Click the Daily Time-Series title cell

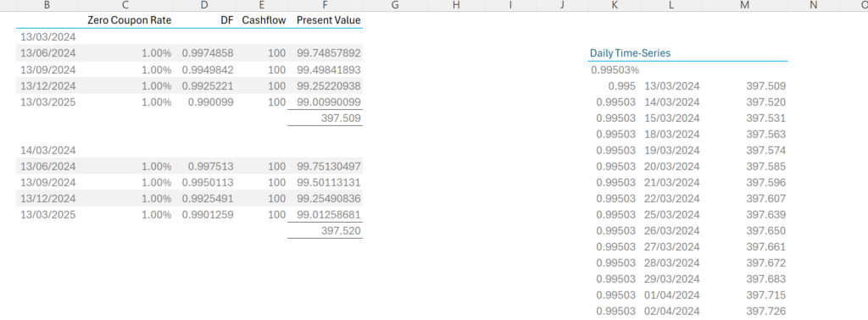pyautogui.click(x=630, y=53)
